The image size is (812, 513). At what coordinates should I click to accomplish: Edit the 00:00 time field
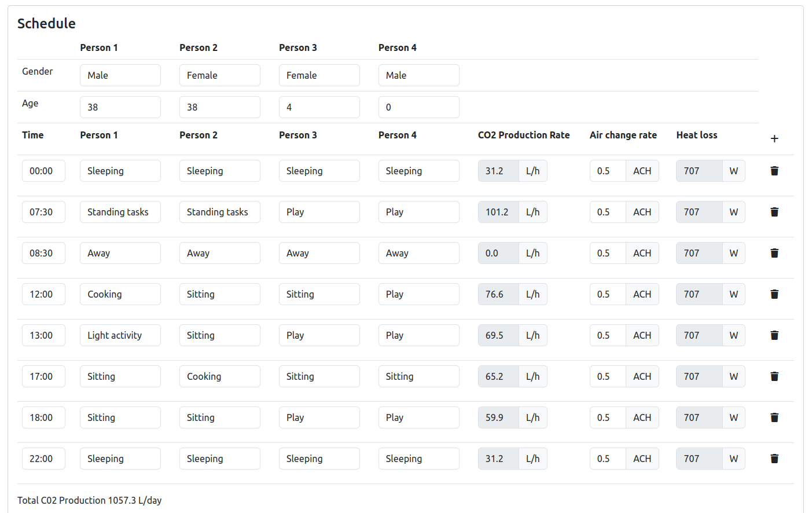tap(43, 171)
